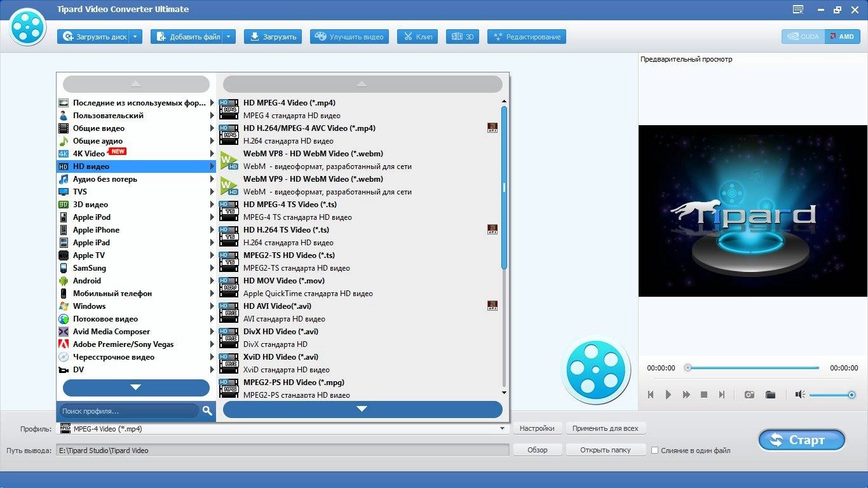Screen dimensions: 868x488
Task: Click the 3D видео category icon
Action: point(64,204)
